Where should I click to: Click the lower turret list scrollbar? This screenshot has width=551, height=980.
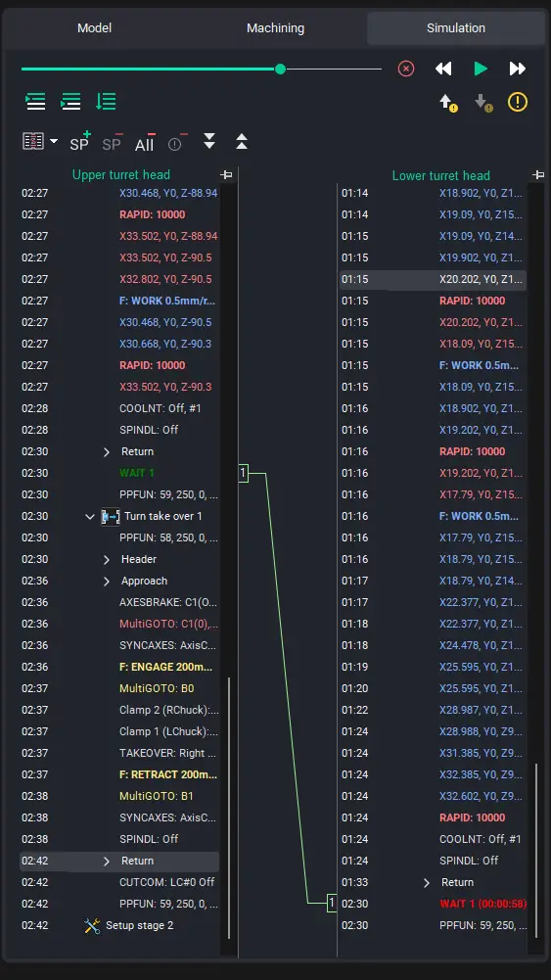pyautogui.click(x=536, y=850)
